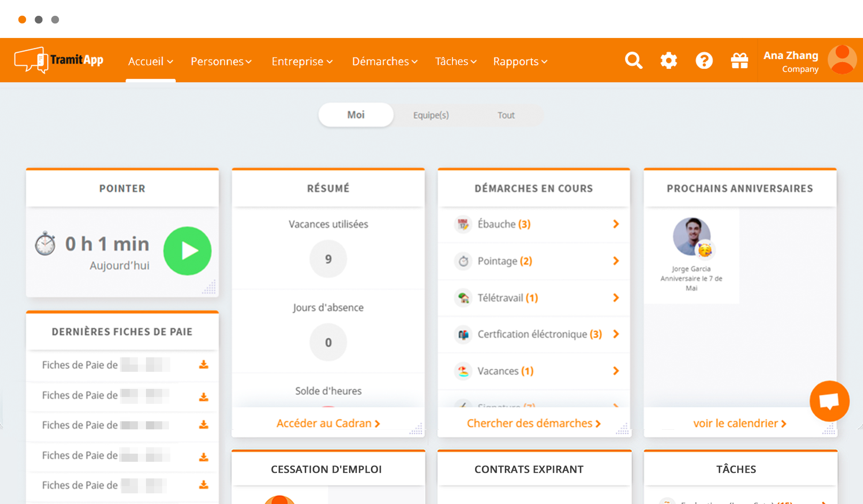Open the Personnes dropdown menu

(x=221, y=61)
